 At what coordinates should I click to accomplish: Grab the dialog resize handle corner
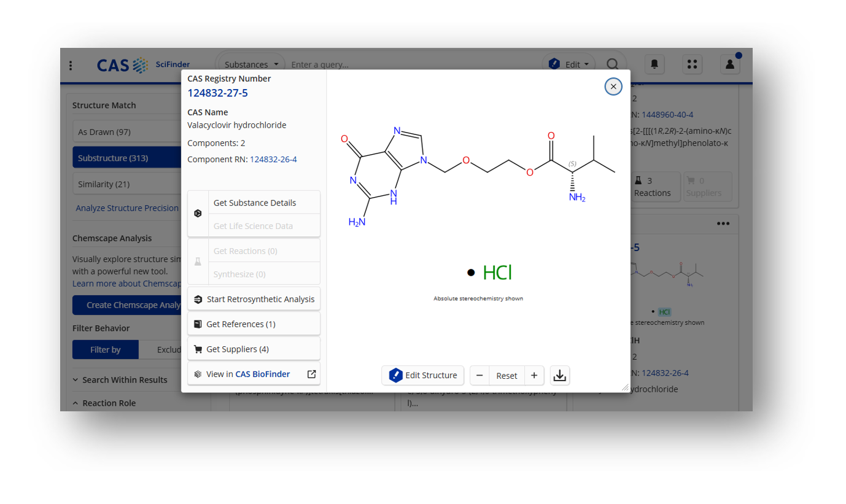point(625,387)
